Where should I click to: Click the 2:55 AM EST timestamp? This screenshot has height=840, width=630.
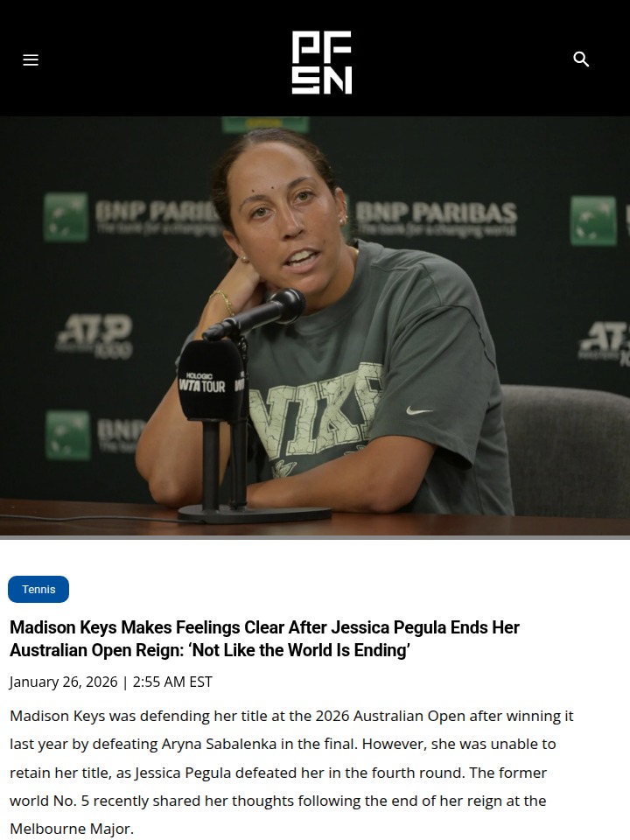[172, 682]
